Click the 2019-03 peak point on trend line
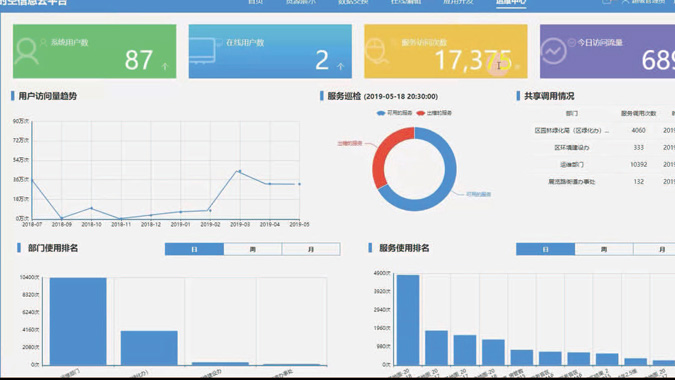Viewport: 675px width, 380px height. pyautogui.click(x=240, y=171)
